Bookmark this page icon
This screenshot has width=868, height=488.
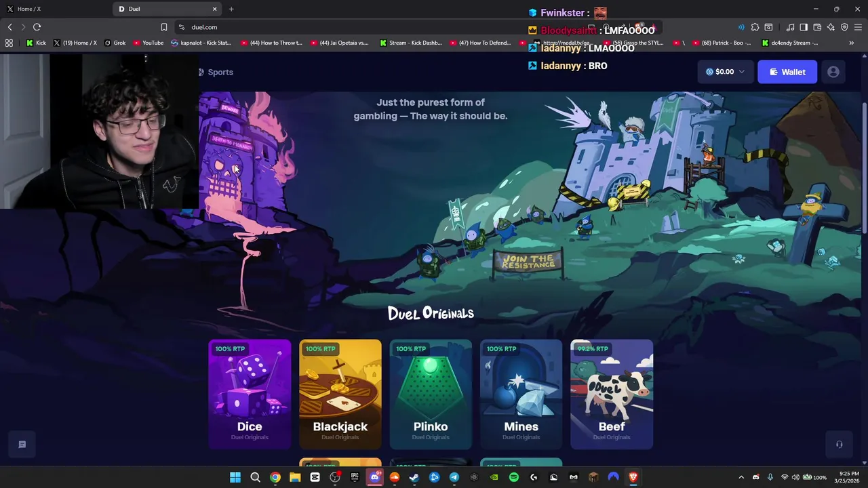pos(163,27)
